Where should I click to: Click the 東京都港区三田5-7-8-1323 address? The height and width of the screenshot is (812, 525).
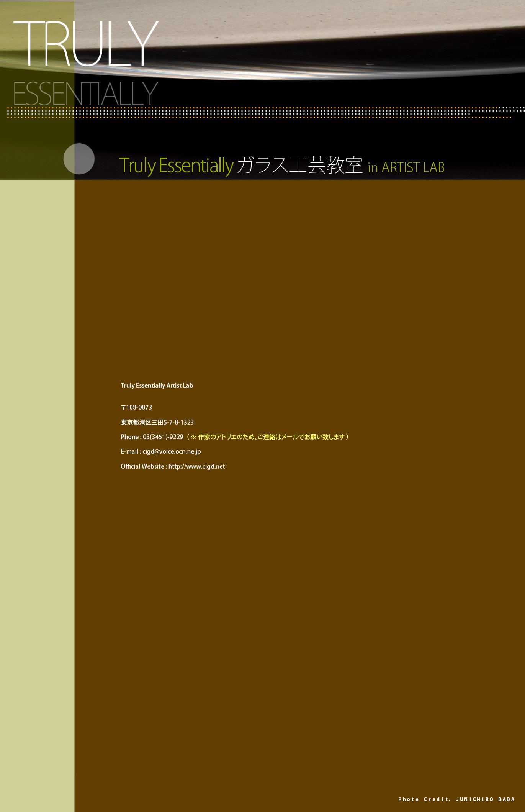tap(157, 422)
